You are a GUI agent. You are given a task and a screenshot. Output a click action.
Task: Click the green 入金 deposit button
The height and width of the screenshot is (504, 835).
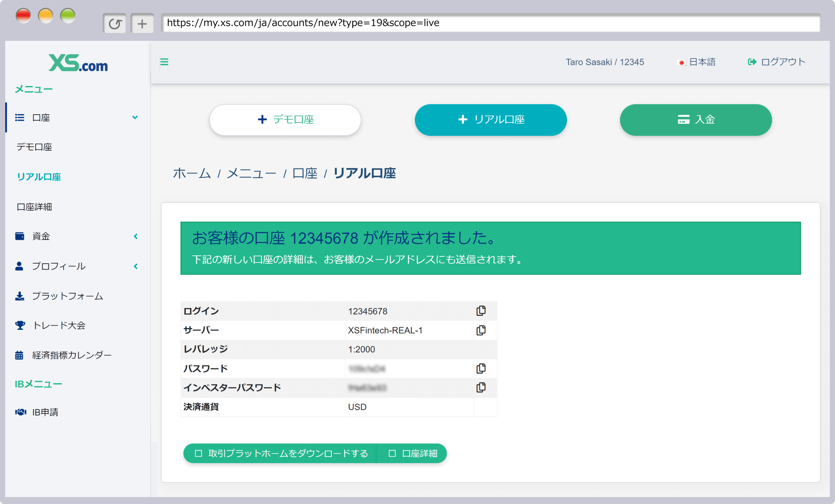point(696,119)
